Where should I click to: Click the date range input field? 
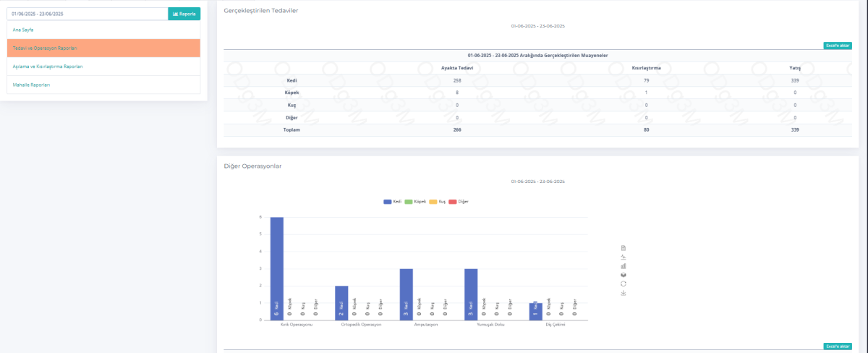(87, 13)
